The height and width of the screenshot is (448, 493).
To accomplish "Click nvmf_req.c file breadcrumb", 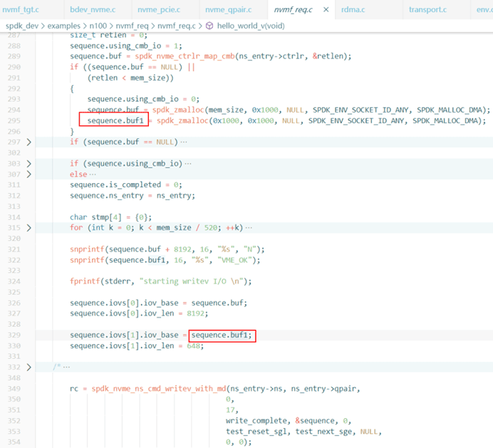I will (177, 26).
